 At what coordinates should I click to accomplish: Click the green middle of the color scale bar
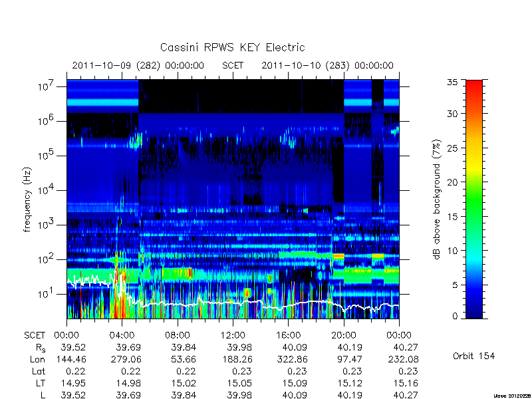pos(474,199)
